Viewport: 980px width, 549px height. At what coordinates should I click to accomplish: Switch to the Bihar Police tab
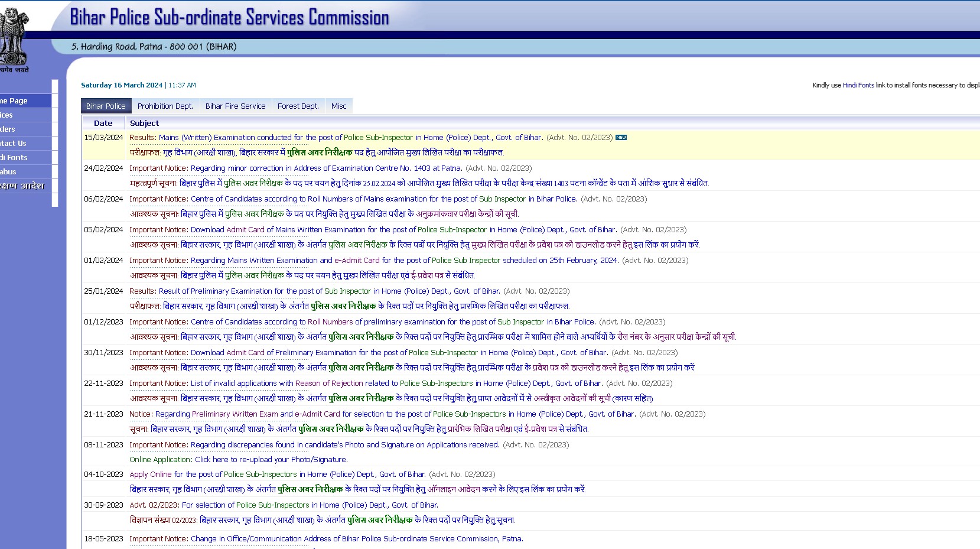pyautogui.click(x=106, y=106)
